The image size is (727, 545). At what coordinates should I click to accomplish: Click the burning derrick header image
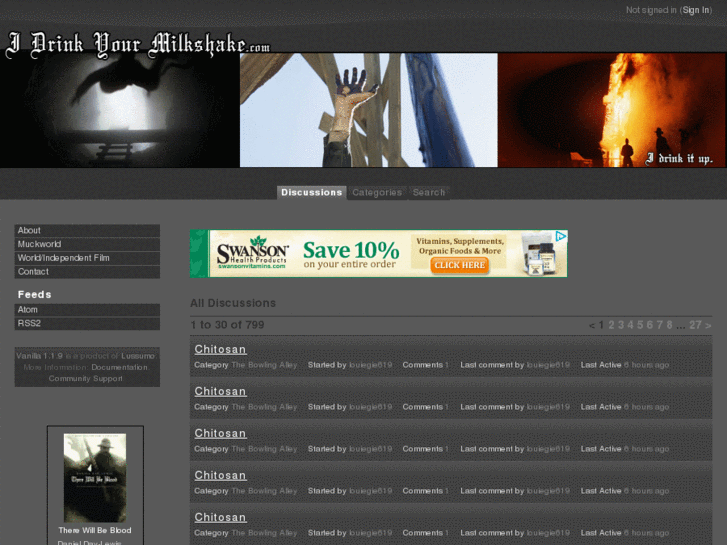point(612,110)
